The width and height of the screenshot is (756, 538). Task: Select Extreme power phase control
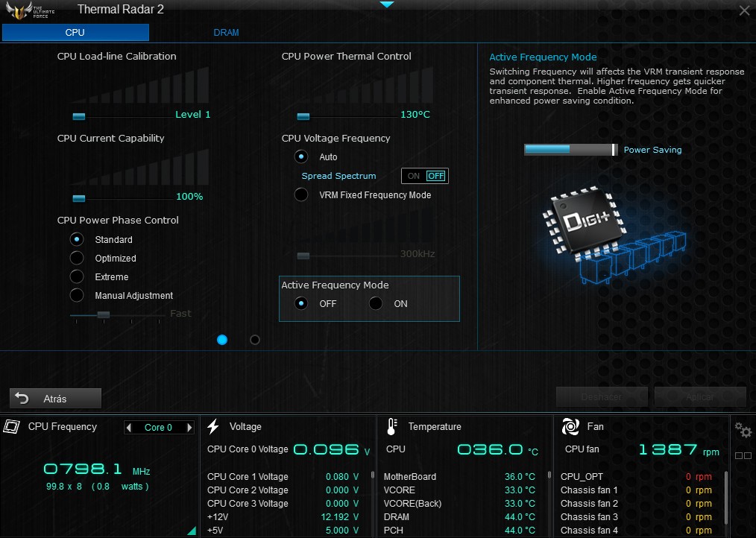pyautogui.click(x=77, y=276)
